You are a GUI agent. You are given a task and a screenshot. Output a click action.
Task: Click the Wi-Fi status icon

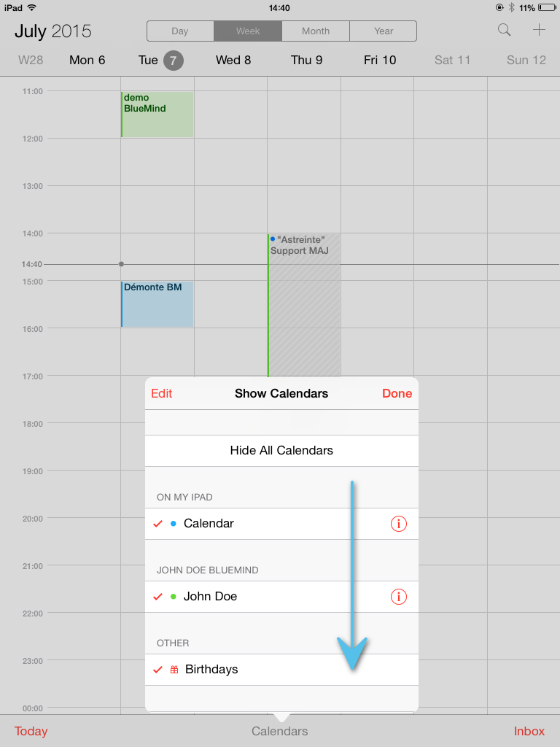tap(32, 7)
